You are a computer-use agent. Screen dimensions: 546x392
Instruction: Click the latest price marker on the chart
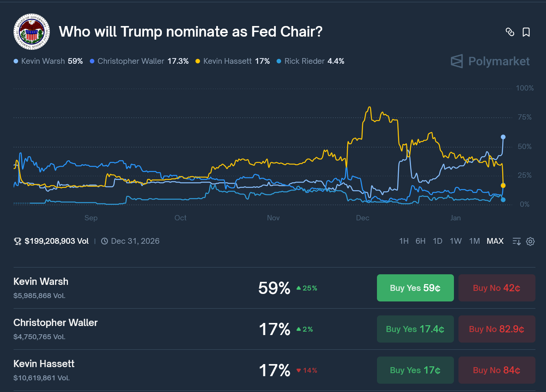click(x=503, y=137)
